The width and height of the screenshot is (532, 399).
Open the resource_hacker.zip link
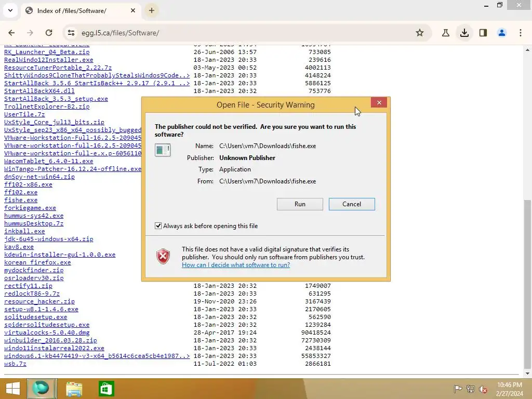click(39, 302)
